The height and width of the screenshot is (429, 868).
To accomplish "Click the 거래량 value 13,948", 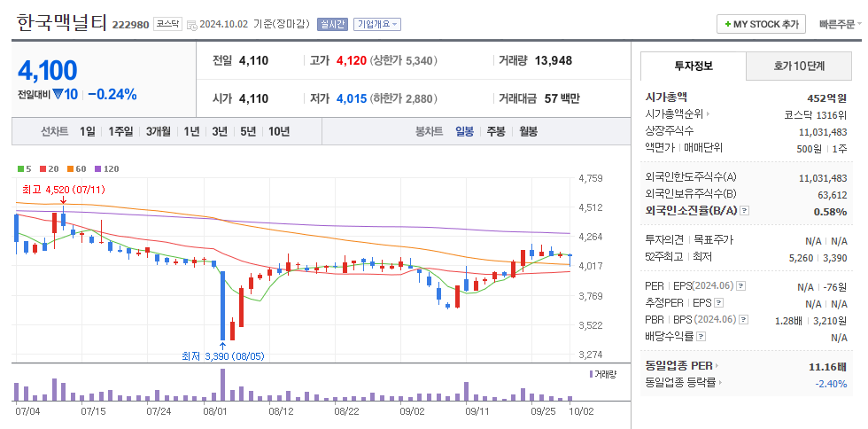I will 553,60.
